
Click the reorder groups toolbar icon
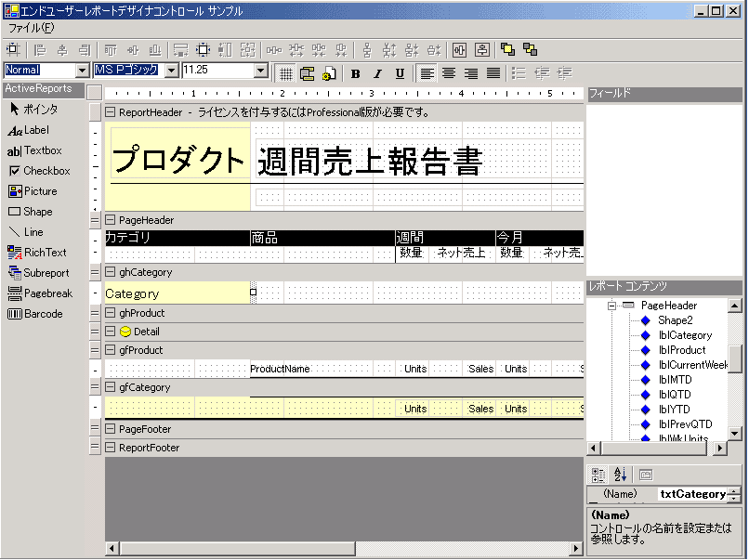click(308, 73)
